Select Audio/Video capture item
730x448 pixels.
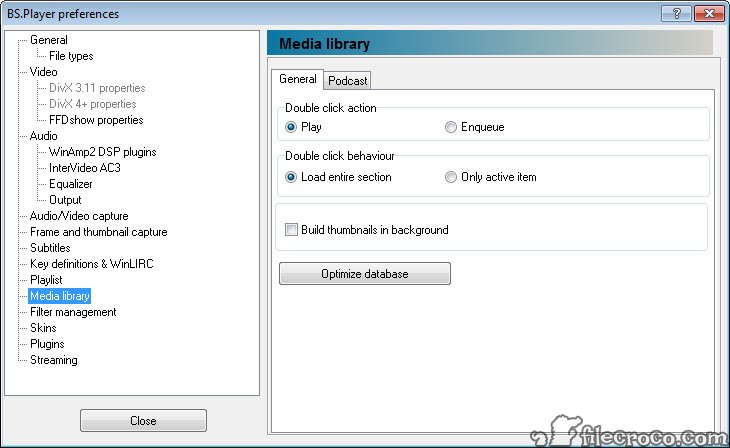[x=79, y=216]
